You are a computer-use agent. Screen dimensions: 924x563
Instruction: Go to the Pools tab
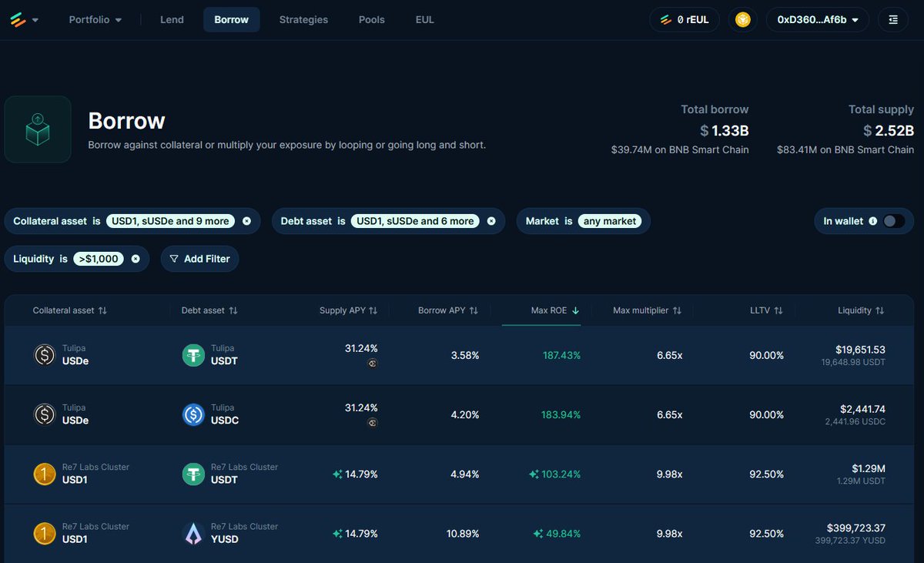click(372, 20)
